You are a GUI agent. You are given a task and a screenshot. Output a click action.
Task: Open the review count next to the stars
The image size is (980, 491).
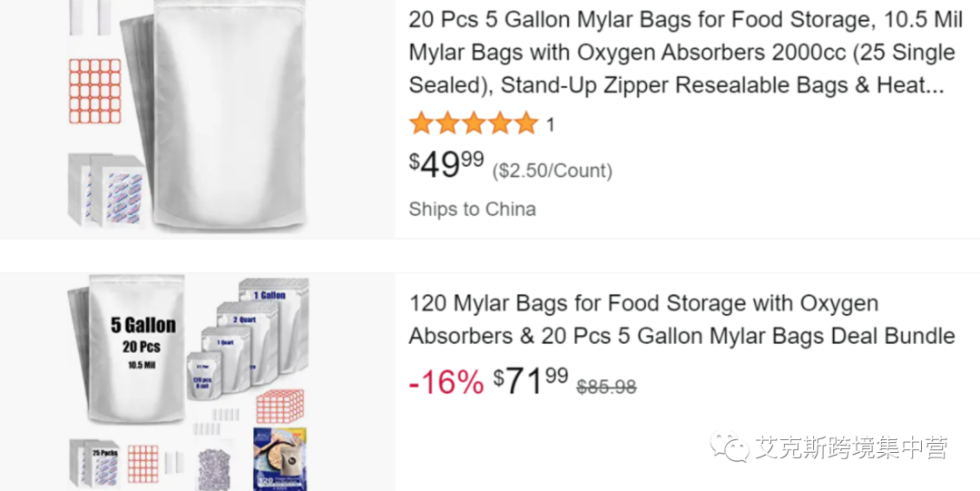tap(550, 125)
